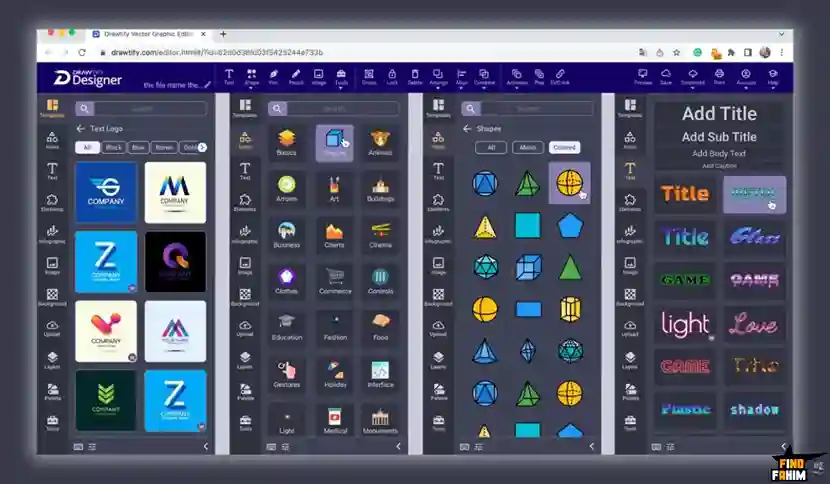The image size is (830, 484).
Task: Expand the Shape tool dropdown in toolbar
Action: (x=251, y=75)
